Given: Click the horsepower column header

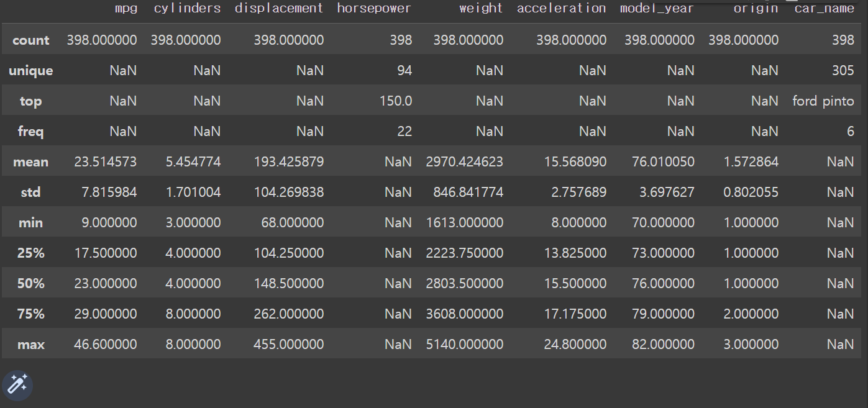Looking at the screenshot, I should coord(374,8).
